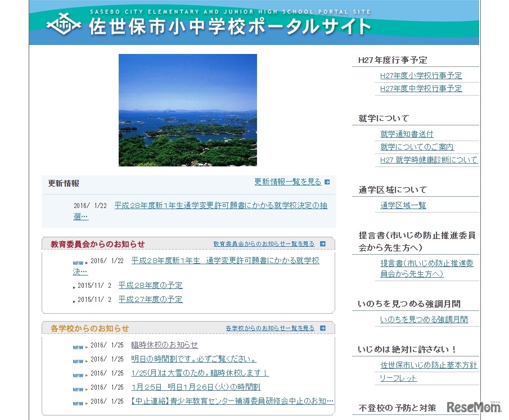Screen dimensions: 509x420
Task: Select 就学通知書送付 in sidebar
Action: pos(407,134)
